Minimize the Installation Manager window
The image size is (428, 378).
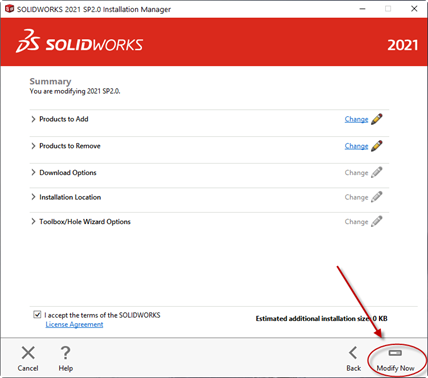point(363,9)
